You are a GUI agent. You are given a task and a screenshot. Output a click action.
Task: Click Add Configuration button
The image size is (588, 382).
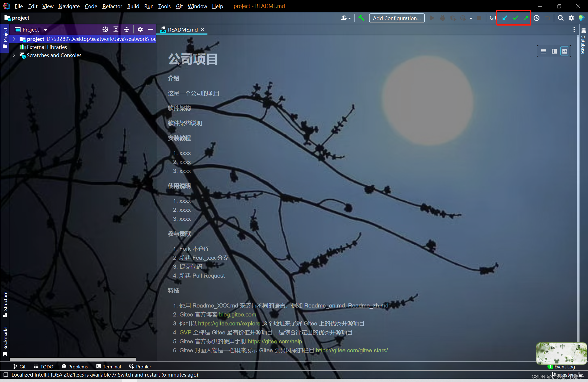click(397, 18)
